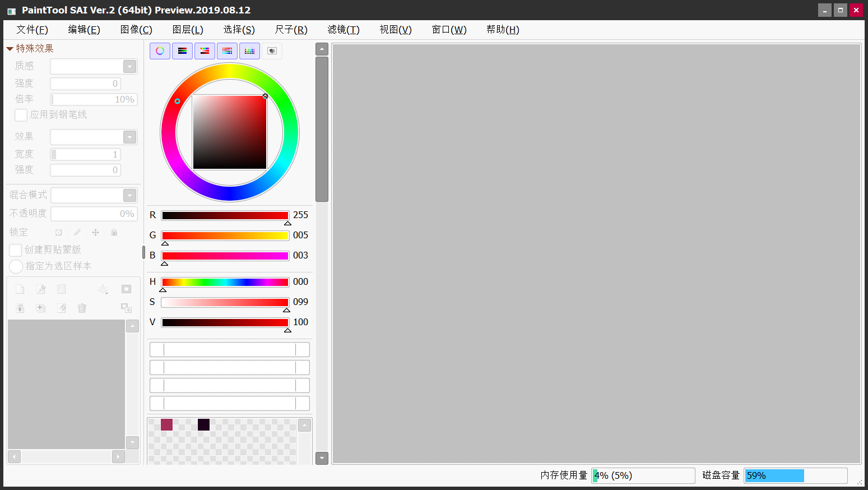868x490 pixels.
Task: Click the 倍率 scale 10% slider
Action: coord(94,99)
